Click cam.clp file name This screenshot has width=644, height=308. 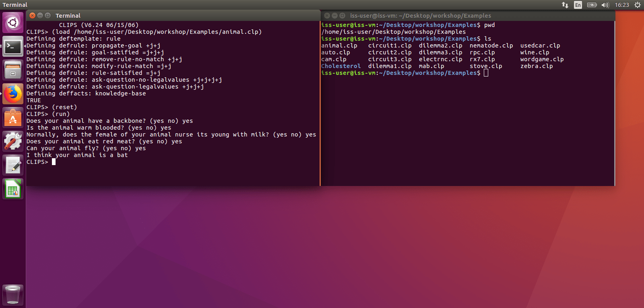pyautogui.click(x=334, y=59)
